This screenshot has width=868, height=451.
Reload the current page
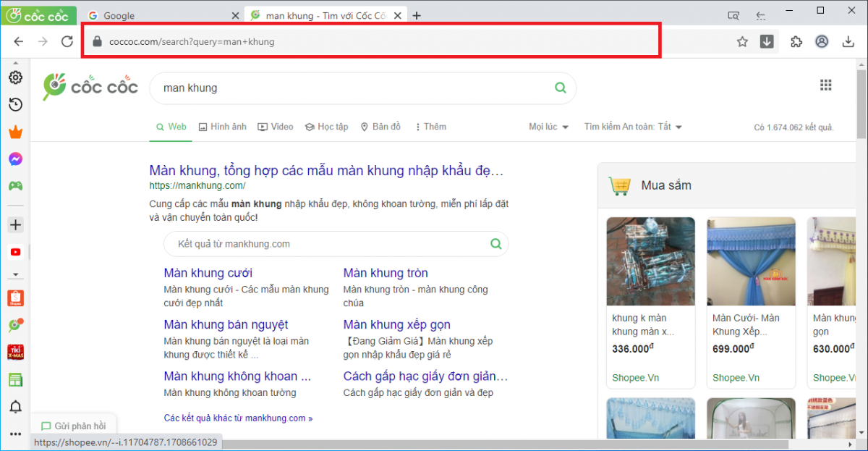(67, 42)
